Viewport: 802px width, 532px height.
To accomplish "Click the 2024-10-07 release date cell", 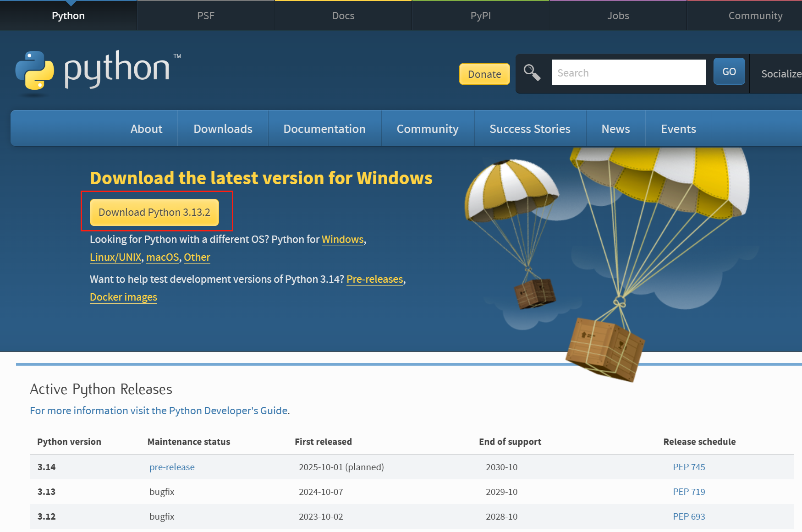I will coord(321,492).
